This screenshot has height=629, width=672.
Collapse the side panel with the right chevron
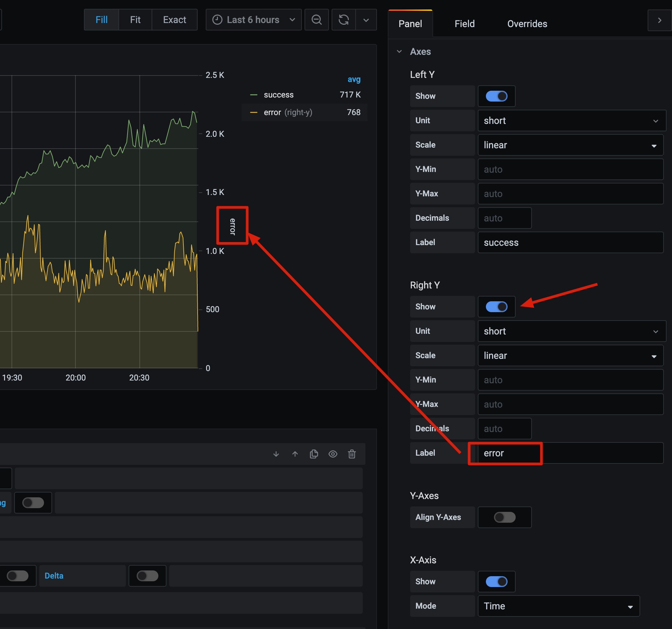[659, 20]
